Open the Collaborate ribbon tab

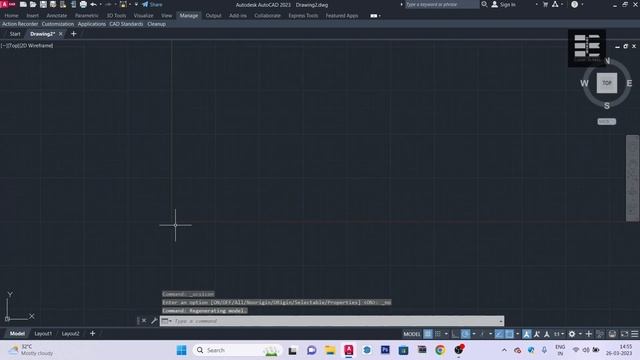pos(267,16)
